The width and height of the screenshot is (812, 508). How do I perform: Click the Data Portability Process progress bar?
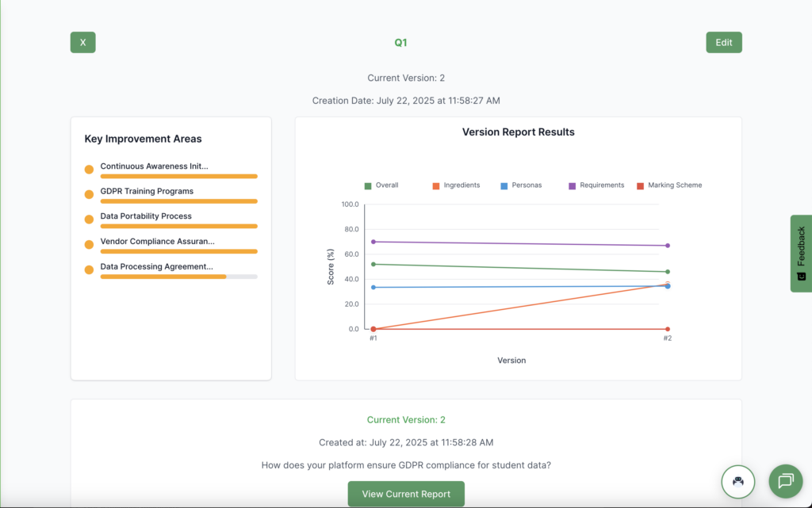pos(178,226)
